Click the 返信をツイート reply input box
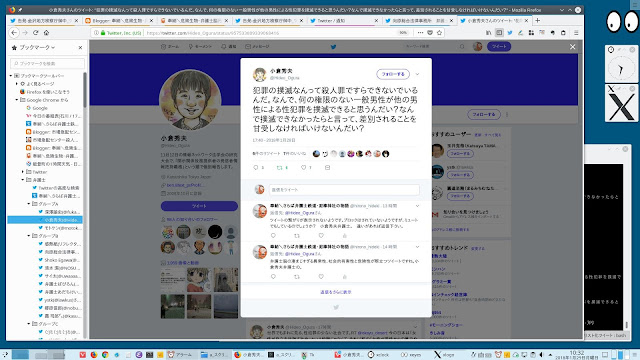This screenshot has height=360, width=640. (344, 190)
